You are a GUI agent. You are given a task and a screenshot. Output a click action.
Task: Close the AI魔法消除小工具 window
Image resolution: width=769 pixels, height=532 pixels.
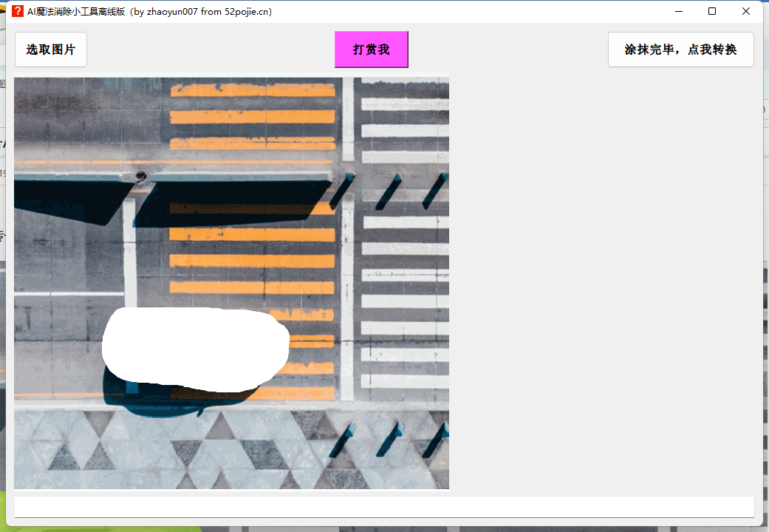click(746, 11)
